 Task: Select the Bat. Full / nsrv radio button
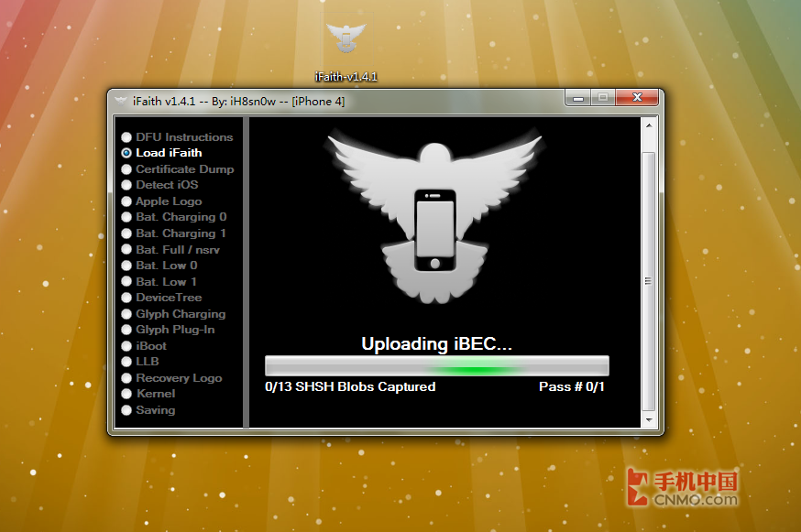click(126, 250)
